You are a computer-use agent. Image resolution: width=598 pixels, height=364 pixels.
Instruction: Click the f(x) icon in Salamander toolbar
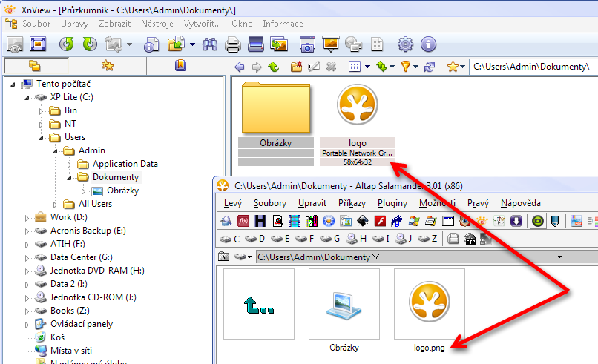pos(243,221)
